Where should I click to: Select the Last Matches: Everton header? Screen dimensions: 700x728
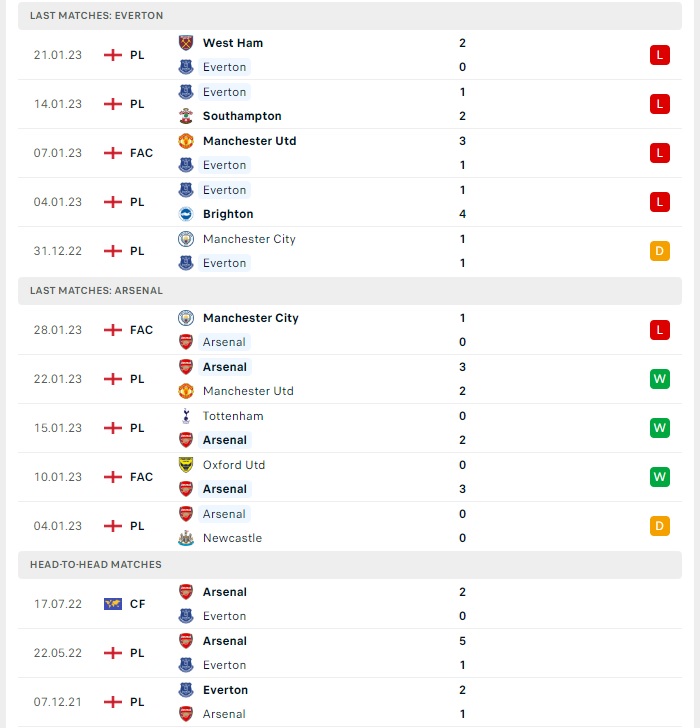tap(350, 16)
